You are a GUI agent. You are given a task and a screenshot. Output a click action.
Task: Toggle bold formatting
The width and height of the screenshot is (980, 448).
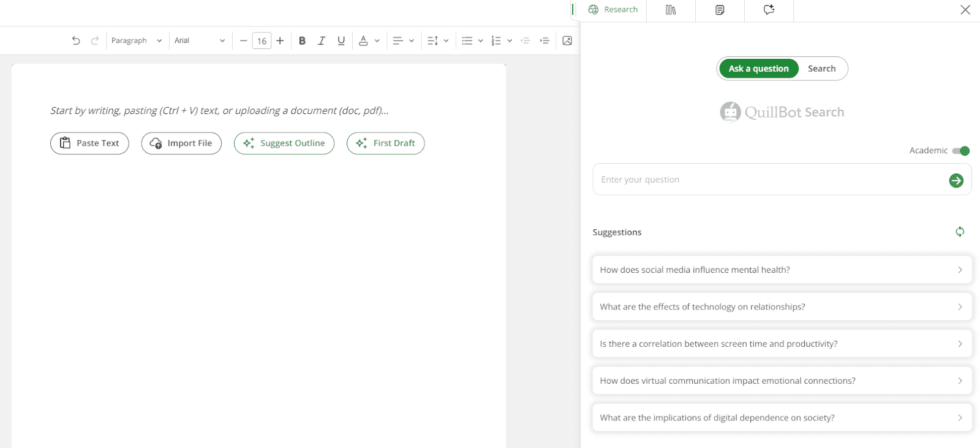coord(302,40)
